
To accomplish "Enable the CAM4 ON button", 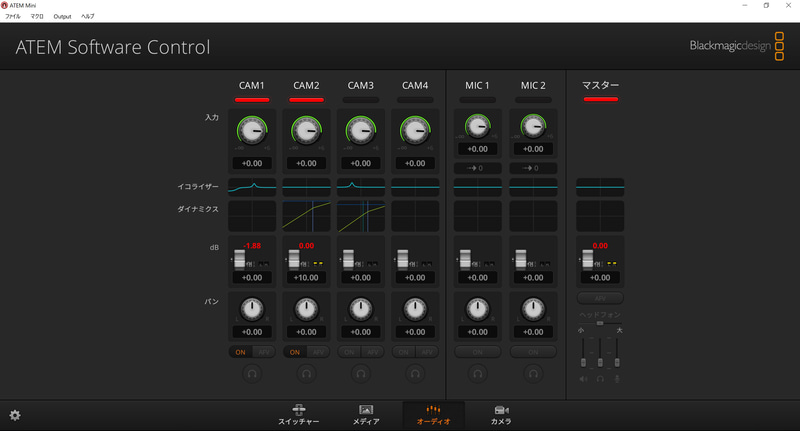I will (x=403, y=352).
